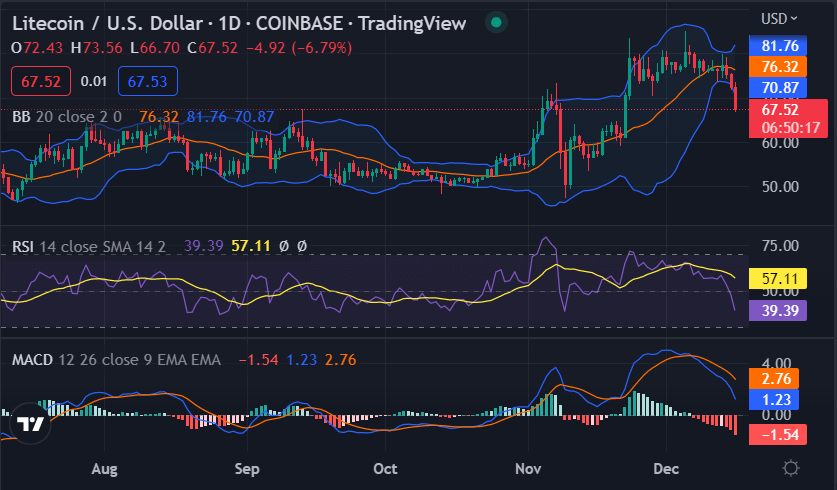
Task: Click the 70.87 lower band price label
Action: 778,88
